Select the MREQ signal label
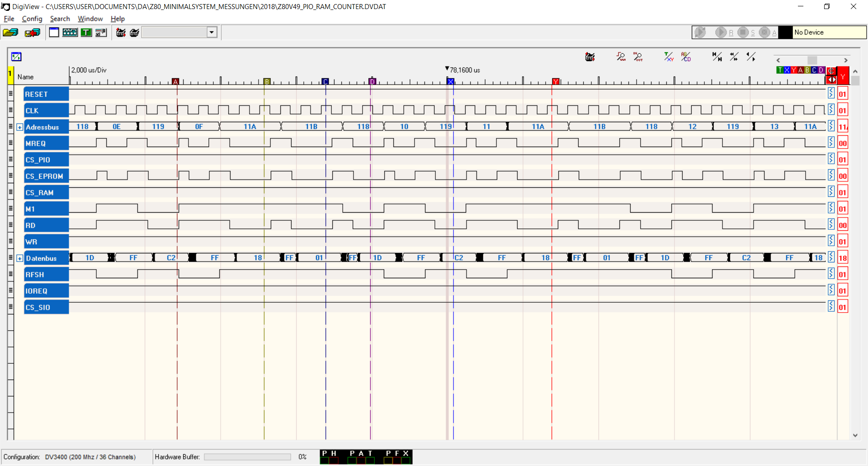Viewport: 868px width, 466px height. pyautogui.click(x=46, y=143)
